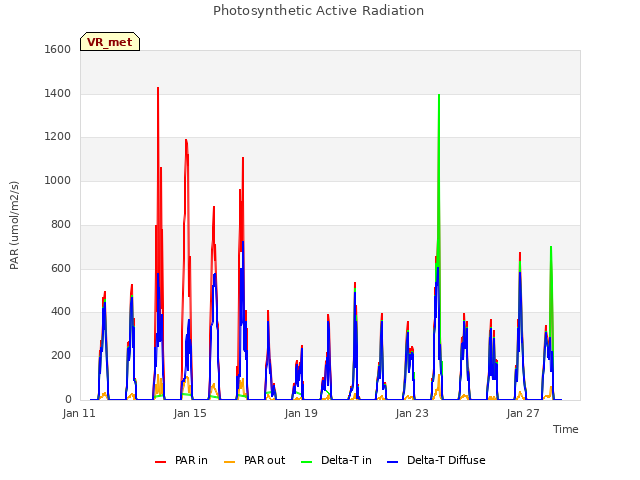This screenshot has height=480, width=640.
Task: Click the 1600 y-axis tick label
Action: tap(58, 49)
